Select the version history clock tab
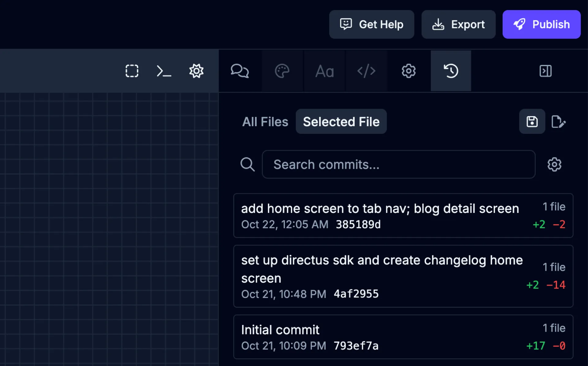The image size is (588, 366). coord(451,71)
